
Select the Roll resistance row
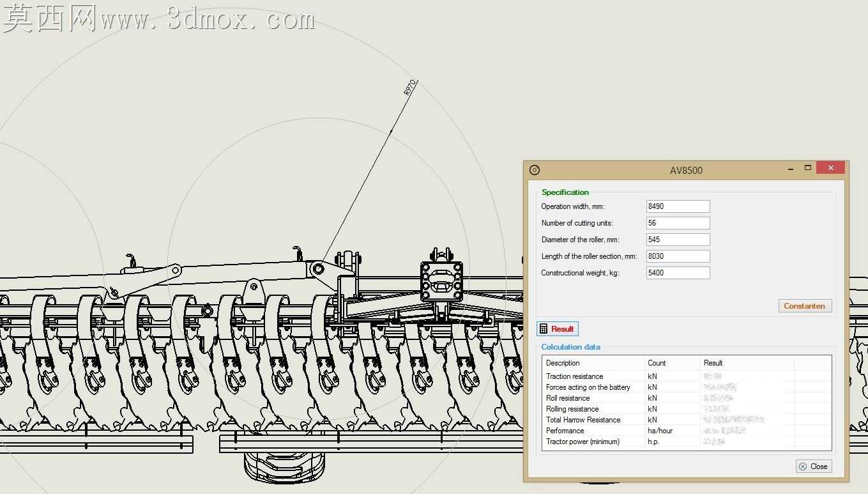tap(687, 398)
